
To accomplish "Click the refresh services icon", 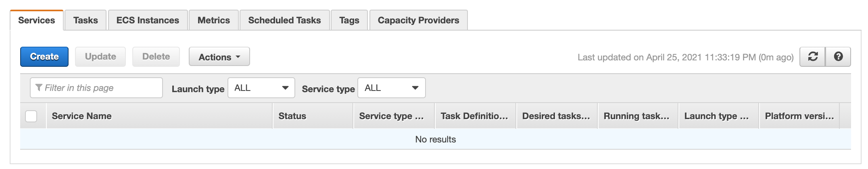I will click(x=813, y=57).
